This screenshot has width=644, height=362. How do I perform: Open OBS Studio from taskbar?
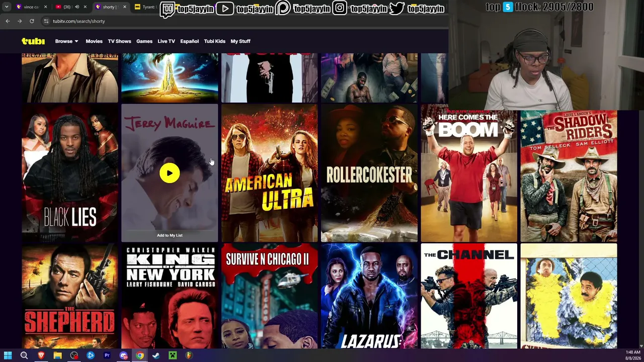(x=74, y=355)
